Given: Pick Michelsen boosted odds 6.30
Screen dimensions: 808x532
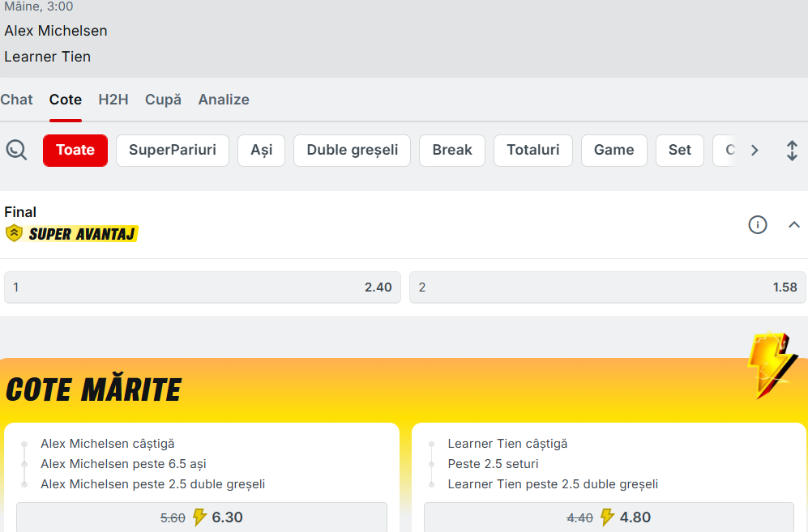Looking at the screenshot, I should point(202,517).
